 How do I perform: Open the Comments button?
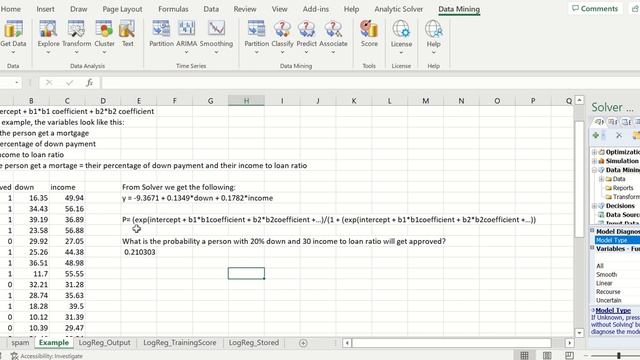pyautogui.click(x=595, y=9)
